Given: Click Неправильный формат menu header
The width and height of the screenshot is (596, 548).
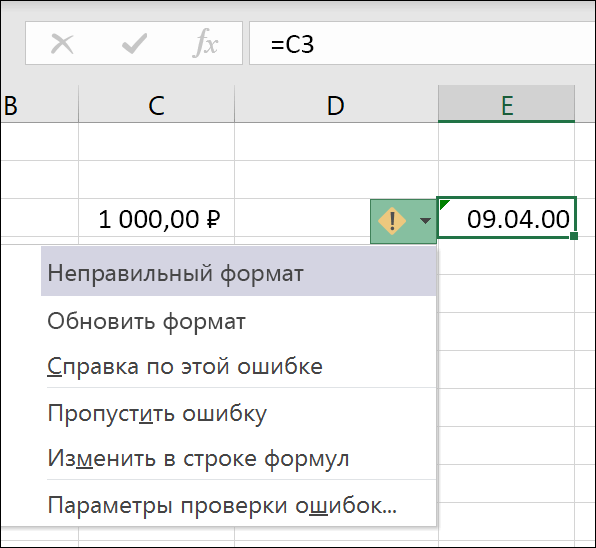Looking at the screenshot, I should click(238, 271).
